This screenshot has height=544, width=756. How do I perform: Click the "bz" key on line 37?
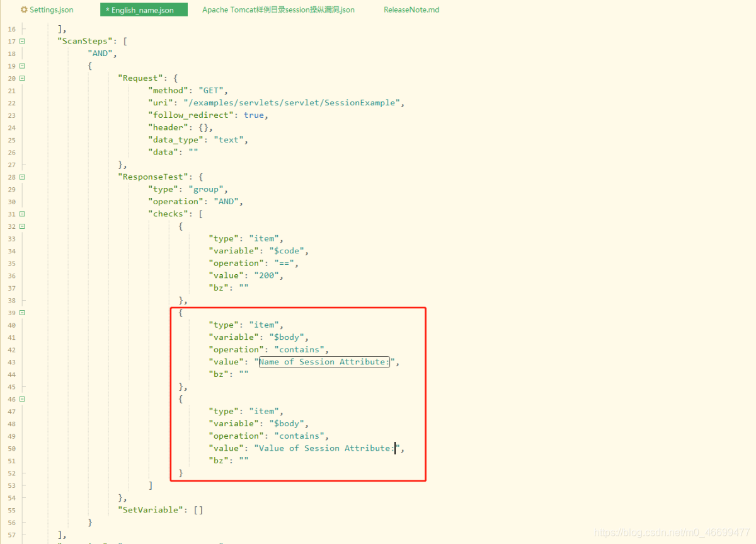pos(219,288)
